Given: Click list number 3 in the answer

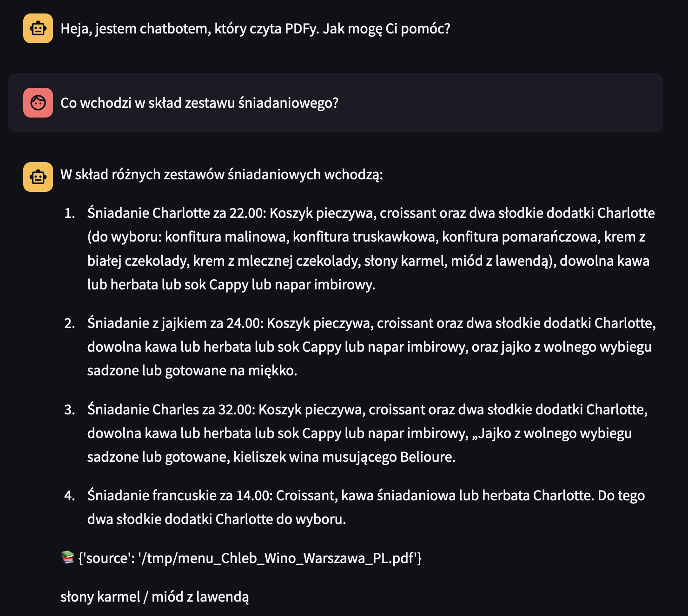Looking at the screenshot, I should tap(69, 409).
